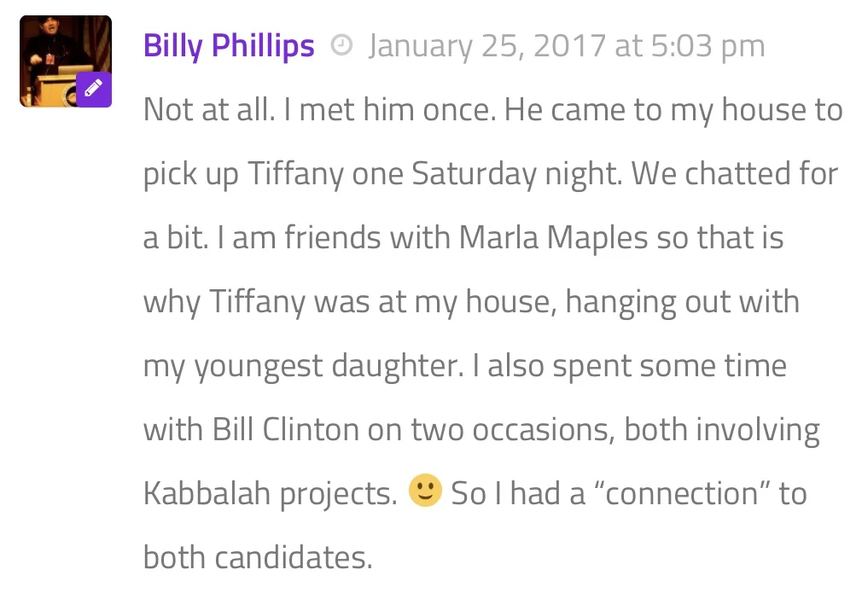The image size is (862, 616).
Task: Click the closing words "both candidates"
Action: coord(258,557)
